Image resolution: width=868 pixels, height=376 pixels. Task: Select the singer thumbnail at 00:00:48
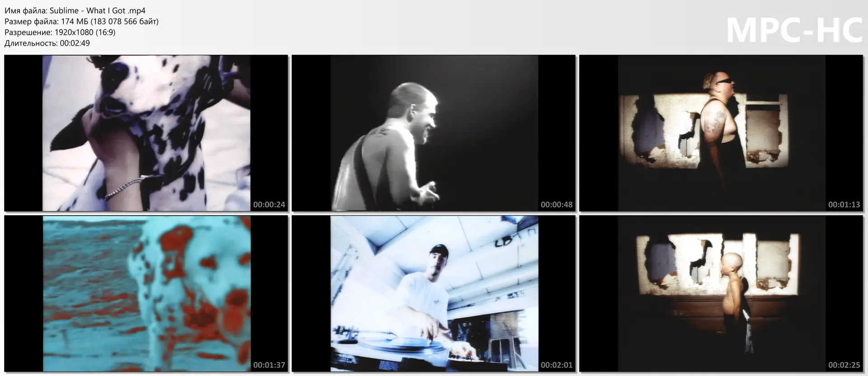[x=434, y=133]
